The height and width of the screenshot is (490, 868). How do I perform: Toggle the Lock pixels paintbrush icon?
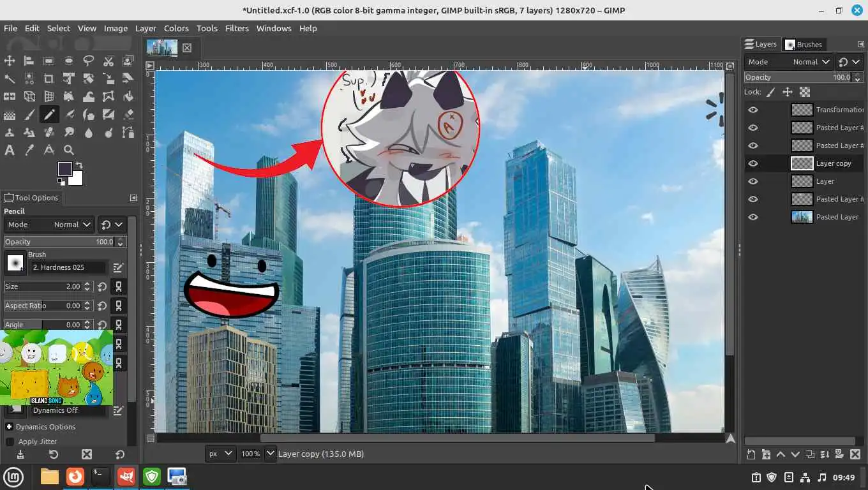tap(770, 92)
